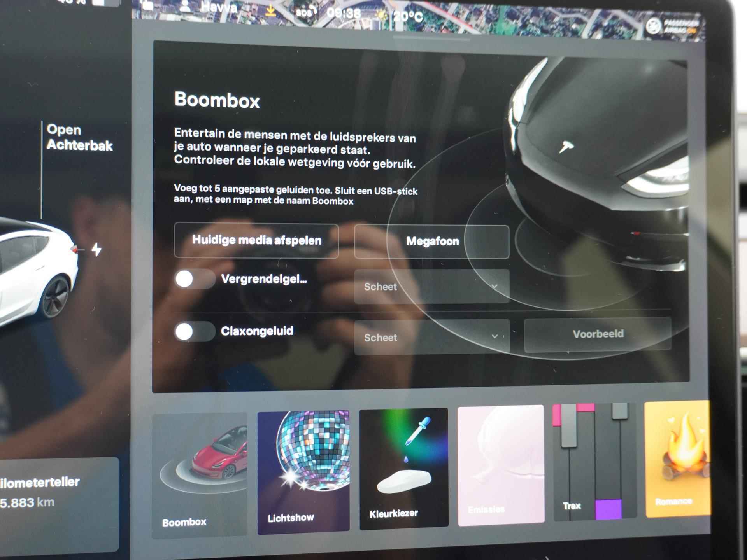Tap the Boombox heading text
This screenshot has height=560, width=747.
(x=217, y=100)
